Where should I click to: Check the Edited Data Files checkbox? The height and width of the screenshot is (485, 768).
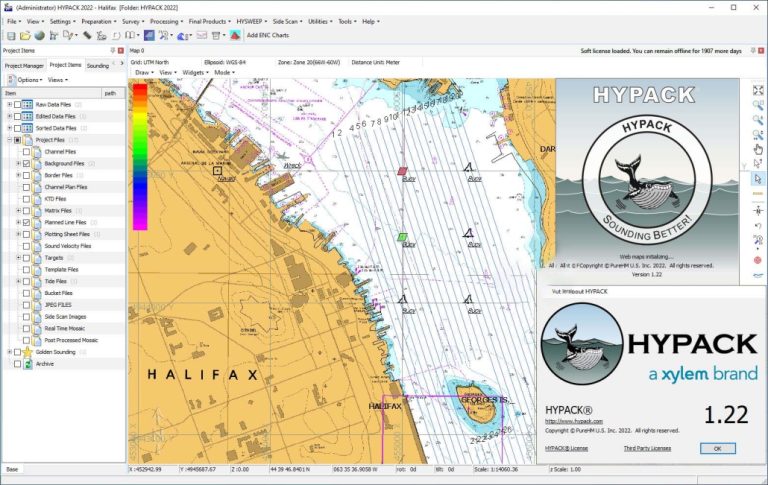coord(17,116)
